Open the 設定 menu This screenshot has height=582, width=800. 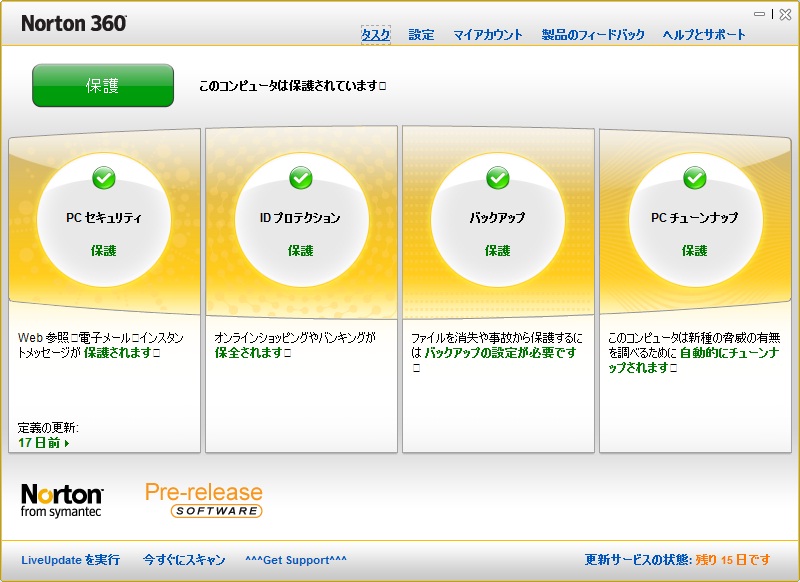tap(421, 35)
